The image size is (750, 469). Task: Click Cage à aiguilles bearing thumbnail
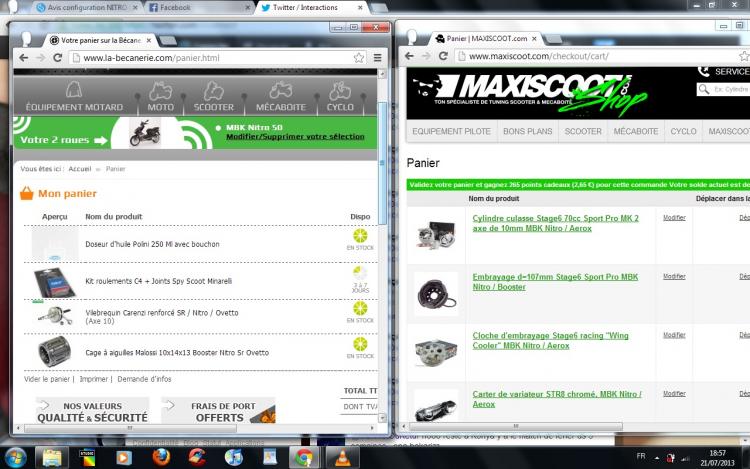coord(55,351)
